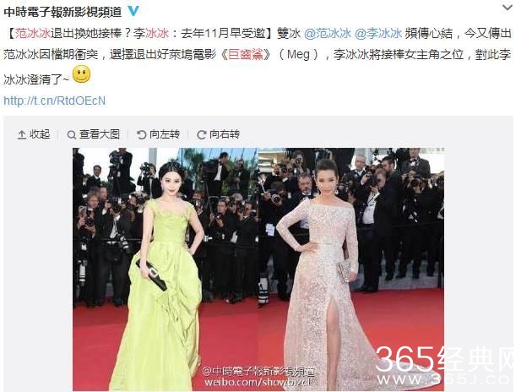The image size is (532, 392).
Task: Open the http://t.cn/RtdOEcN short link
Action: (55, 101)
